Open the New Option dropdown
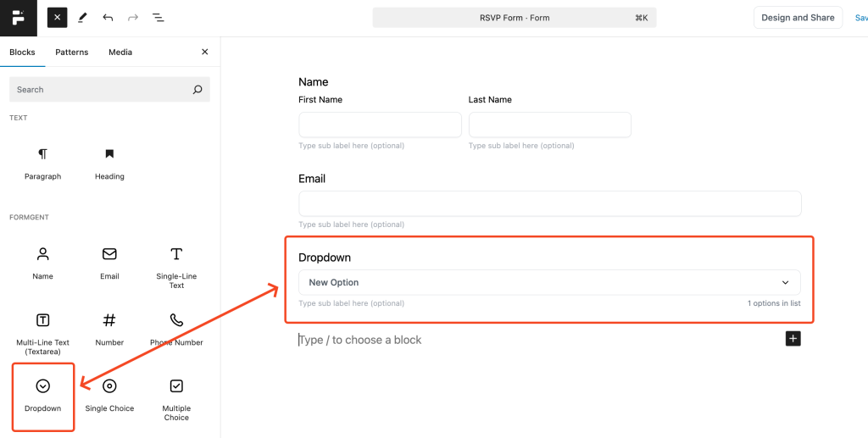 [549, 283]
